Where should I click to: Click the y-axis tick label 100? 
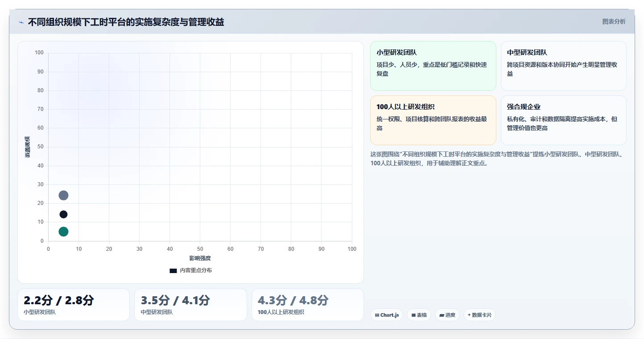[39, 53]
